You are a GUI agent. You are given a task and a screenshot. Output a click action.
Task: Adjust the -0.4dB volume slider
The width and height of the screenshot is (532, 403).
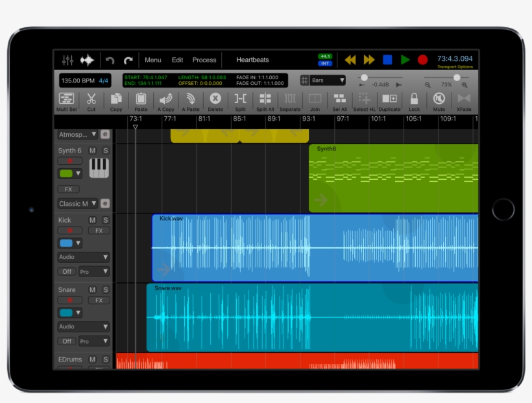click(363, 77)
